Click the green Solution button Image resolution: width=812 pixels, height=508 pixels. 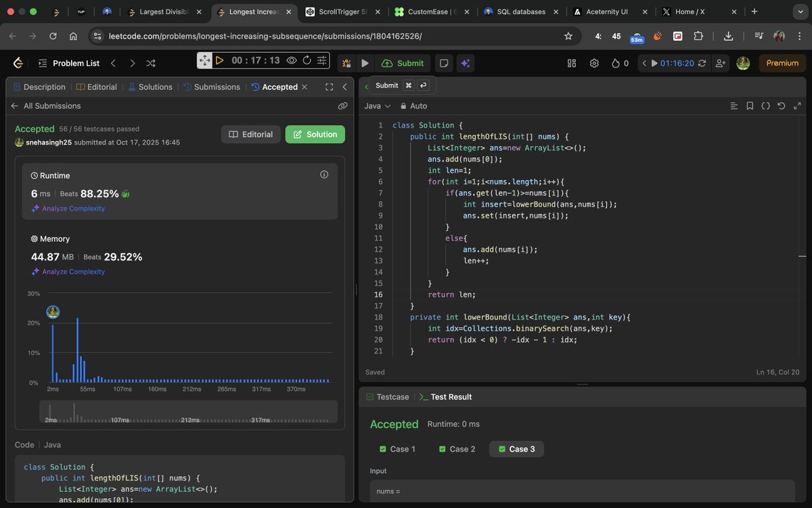pyautogui.click(x=315, y=134)
